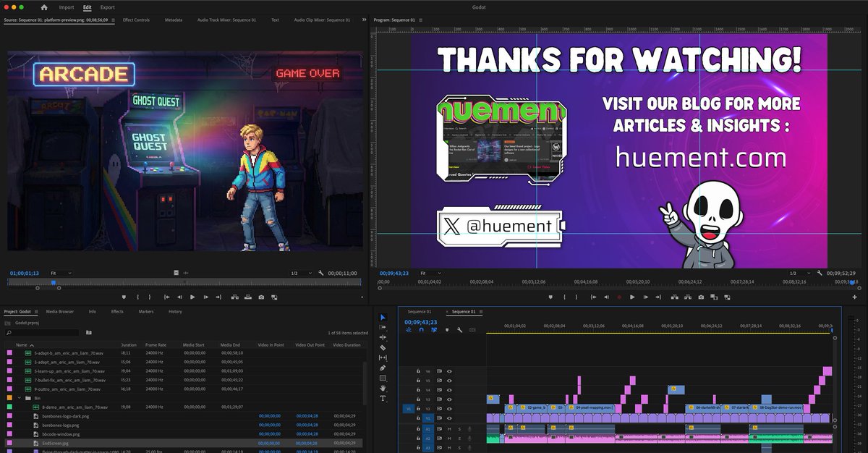The width and height of the screenshot is (868, 453).
Task: Select the Track Select Forward tool
Action: (383, 328)
